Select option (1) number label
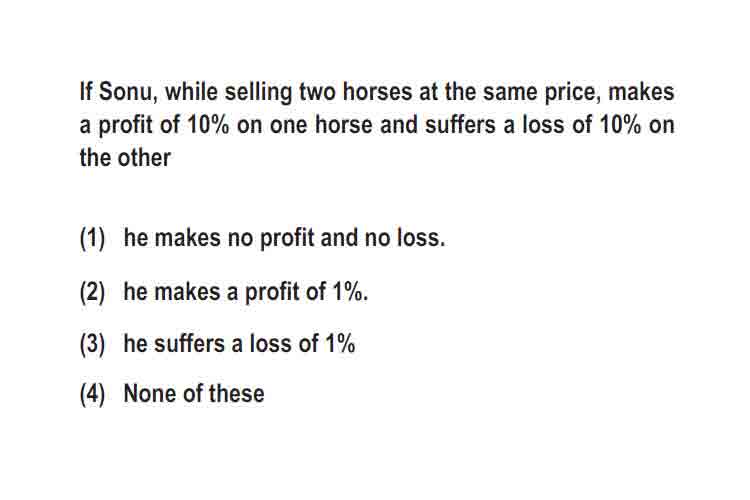This screenshot has width=750, height=500. [x=92, y=238]
